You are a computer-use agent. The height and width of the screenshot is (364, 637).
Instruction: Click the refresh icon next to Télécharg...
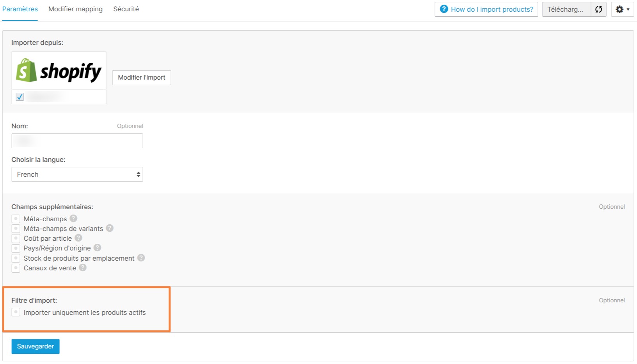pyautogui.click(x=598, y=9)
